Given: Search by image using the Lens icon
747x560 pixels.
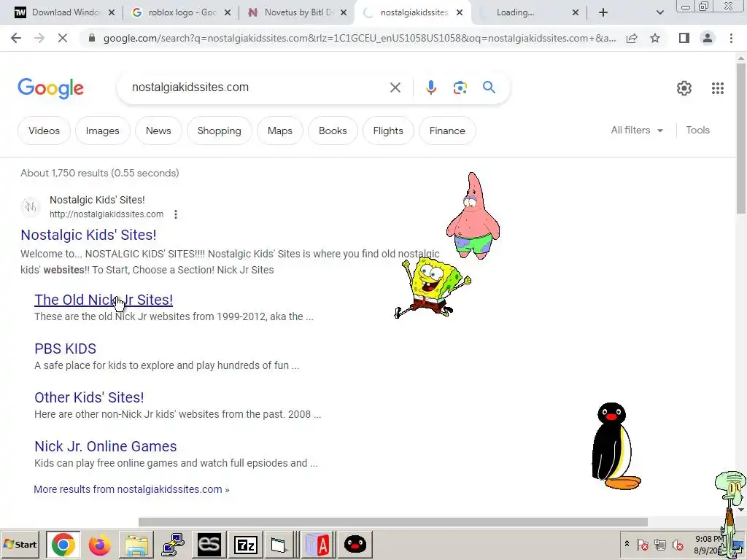Looking at the screenshot, I should (x=460, y=87).
